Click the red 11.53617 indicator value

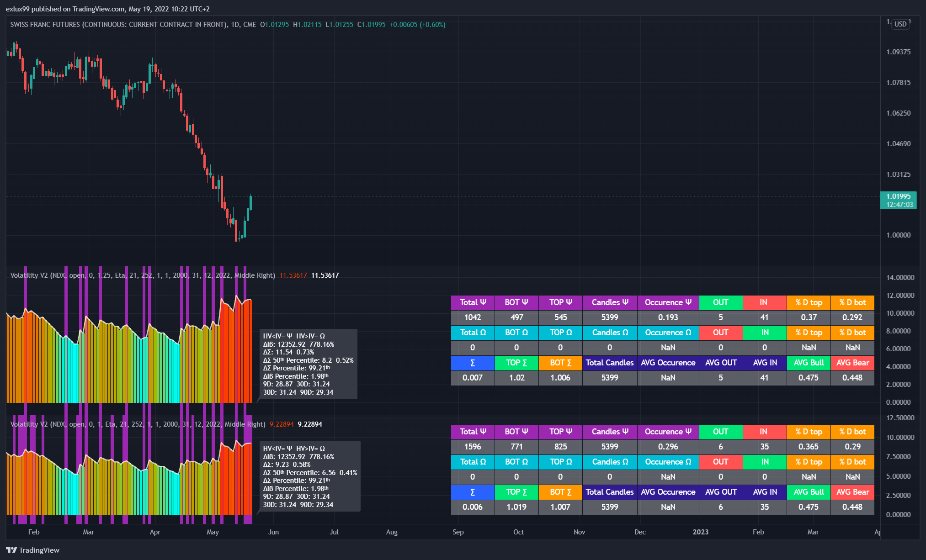click(x=293, y=275)
